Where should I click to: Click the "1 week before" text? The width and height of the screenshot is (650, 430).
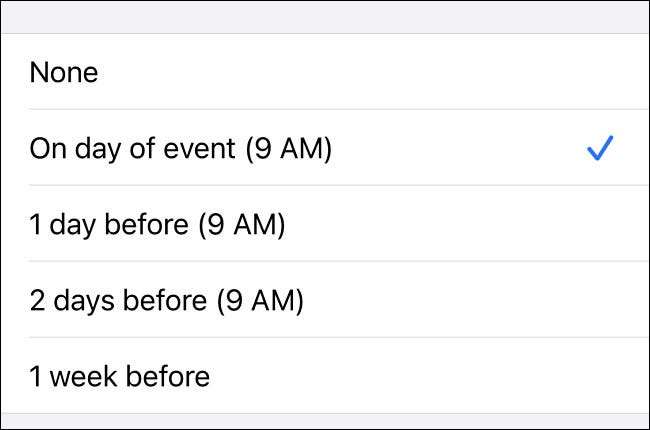(x=120, y=376)
